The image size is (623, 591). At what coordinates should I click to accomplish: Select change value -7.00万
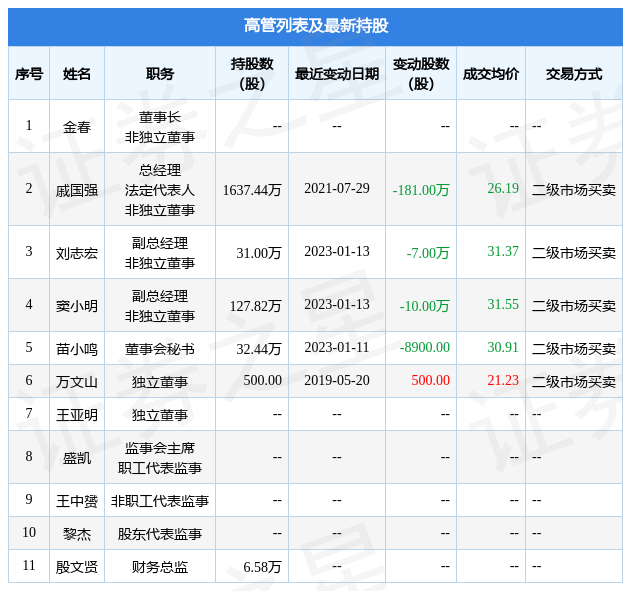[428, 253]
